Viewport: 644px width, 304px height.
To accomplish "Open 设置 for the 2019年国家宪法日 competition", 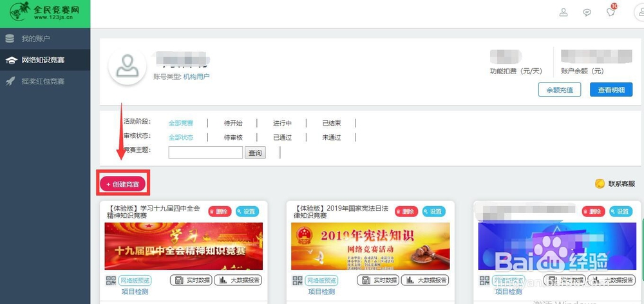I will click(x=434, y=211).
